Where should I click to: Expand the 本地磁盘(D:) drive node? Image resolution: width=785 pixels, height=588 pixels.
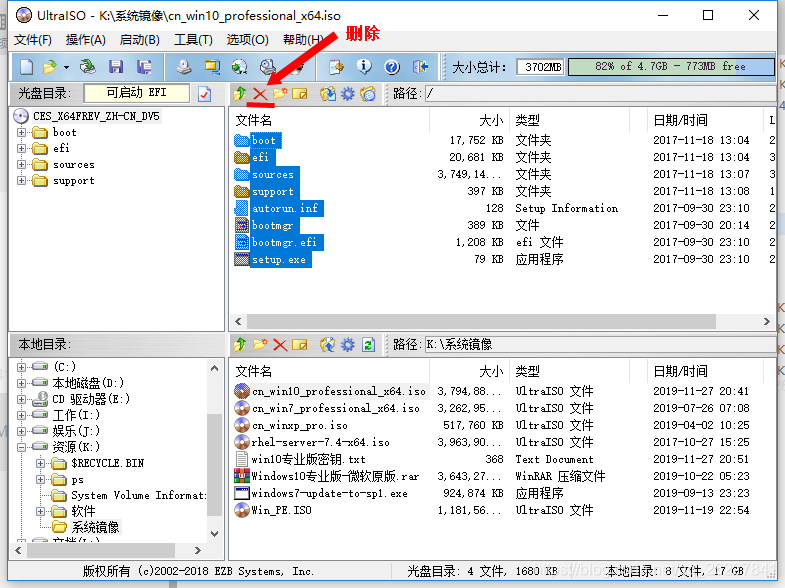[22, 383]
